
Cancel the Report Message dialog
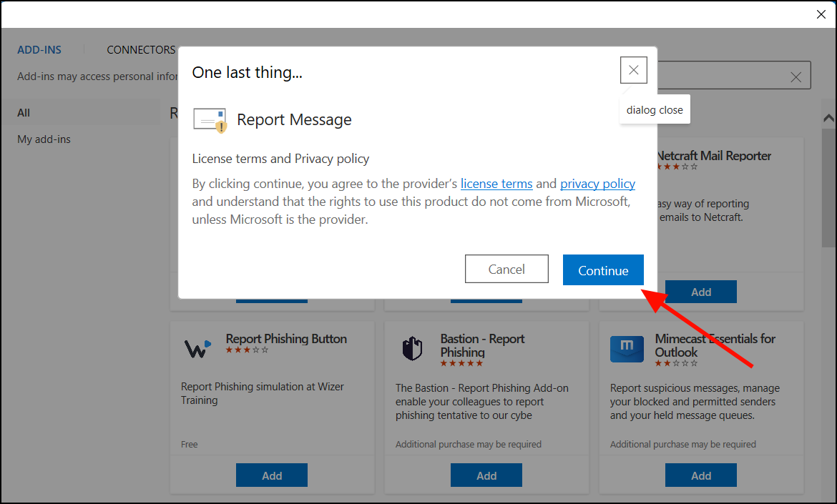[506, 269]
